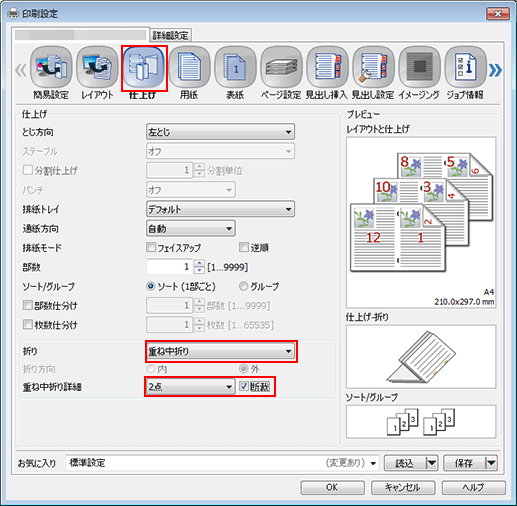Screen dimensions: 517x506
Task: Switch to the 詳細設定 tab
Action: [170, 35]
